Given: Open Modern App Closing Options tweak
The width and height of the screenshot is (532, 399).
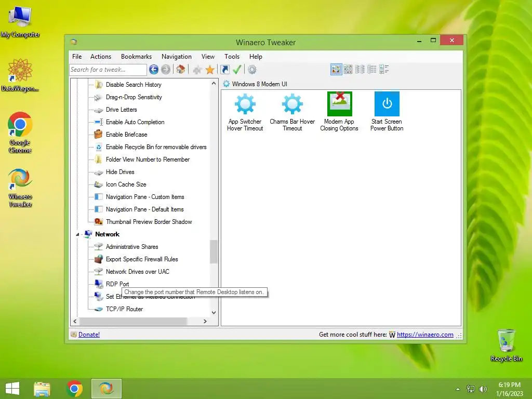Looking at the screenshot, I should [x=339, y=112].
